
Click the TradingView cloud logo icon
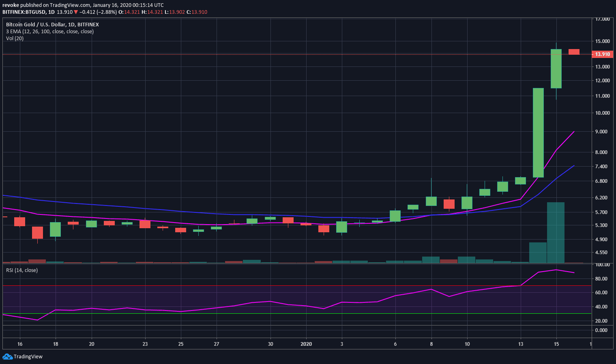[7, 356]
